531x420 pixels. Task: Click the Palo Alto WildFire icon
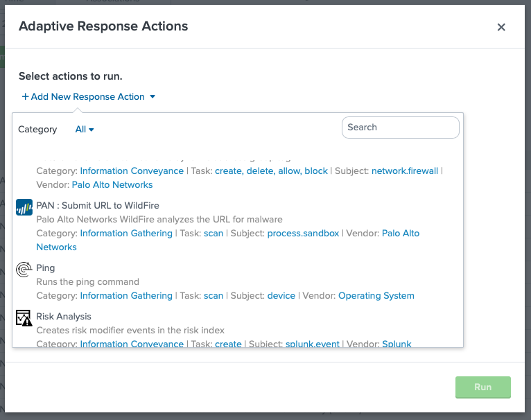pyautogui.click(x=24, y=207)
